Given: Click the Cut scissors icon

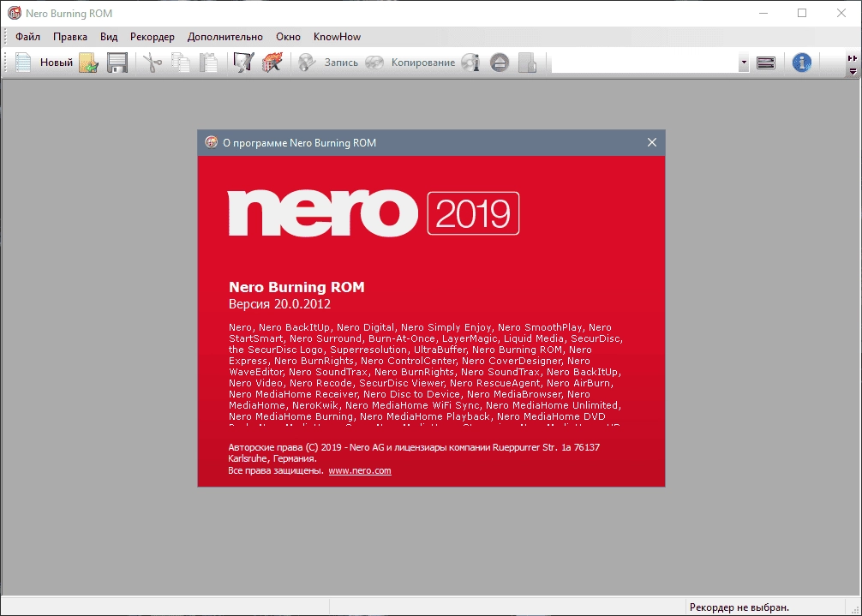Looking at the screenshot, I should 153,63.
